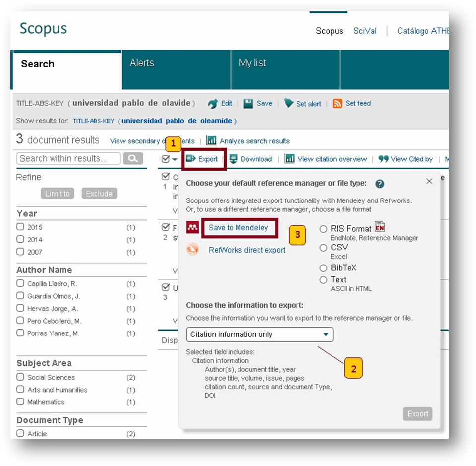476x466 pixels.
Task: Uncheck the first result's checkbox
Action: coord(166,176)
